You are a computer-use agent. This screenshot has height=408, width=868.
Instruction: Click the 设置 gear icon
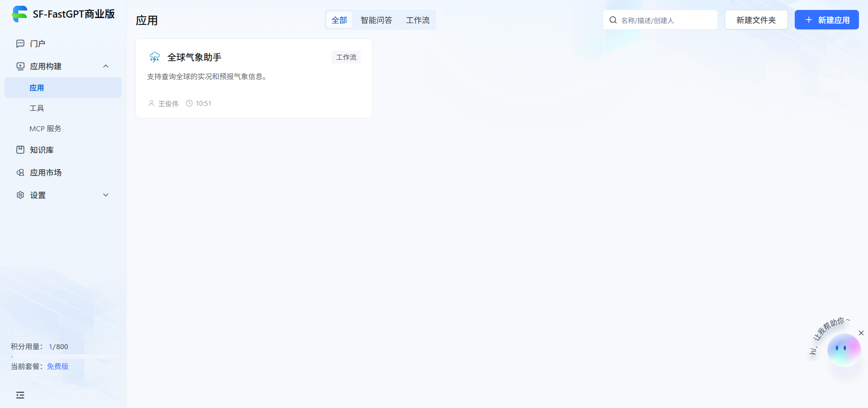20,195
